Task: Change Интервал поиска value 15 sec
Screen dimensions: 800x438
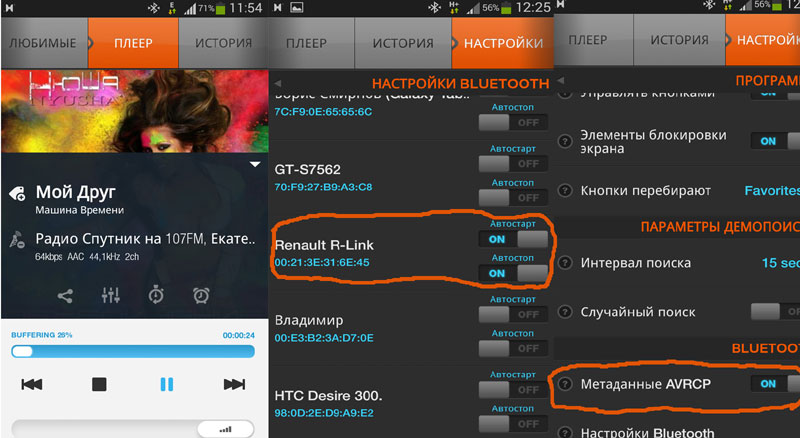Action: (x=781, y=263)
